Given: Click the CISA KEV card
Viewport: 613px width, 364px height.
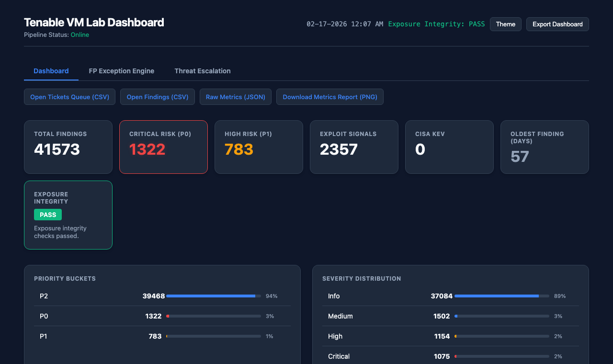Looking at the screenshot, I should 449,147.
